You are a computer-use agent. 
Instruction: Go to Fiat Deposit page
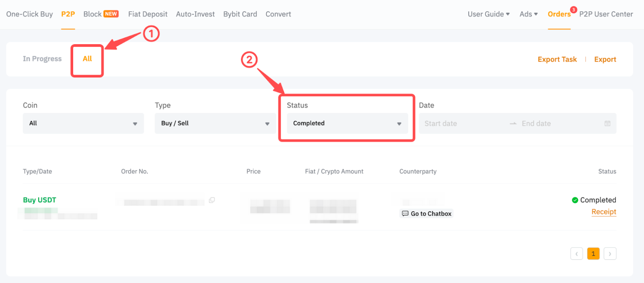148,14
